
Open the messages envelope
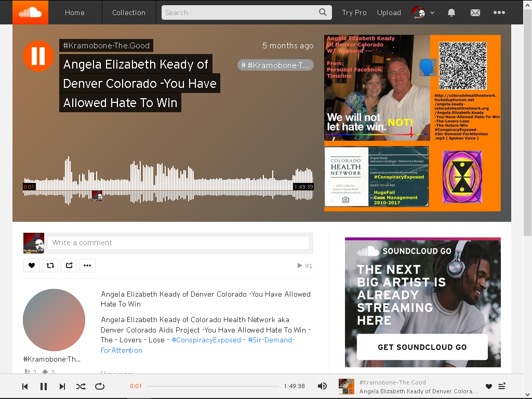click(x=475, y=12)
